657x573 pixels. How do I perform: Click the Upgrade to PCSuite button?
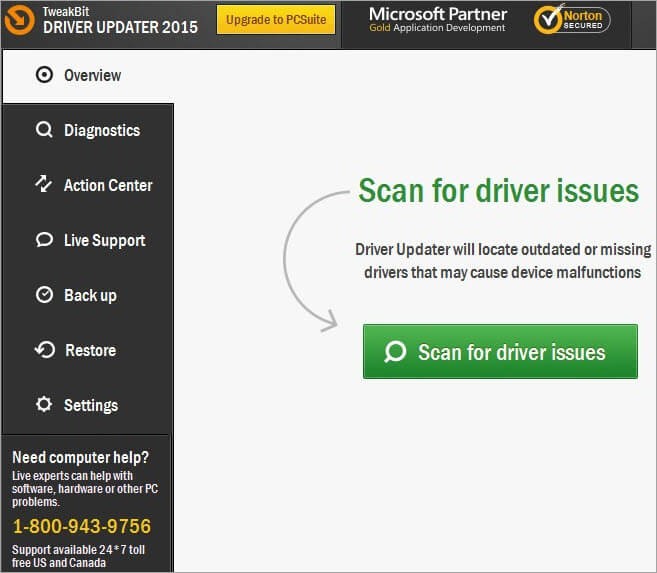276,19
